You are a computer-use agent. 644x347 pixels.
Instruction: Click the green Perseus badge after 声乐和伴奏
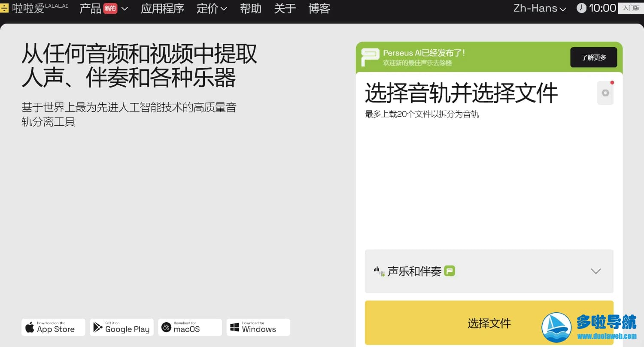450,271
